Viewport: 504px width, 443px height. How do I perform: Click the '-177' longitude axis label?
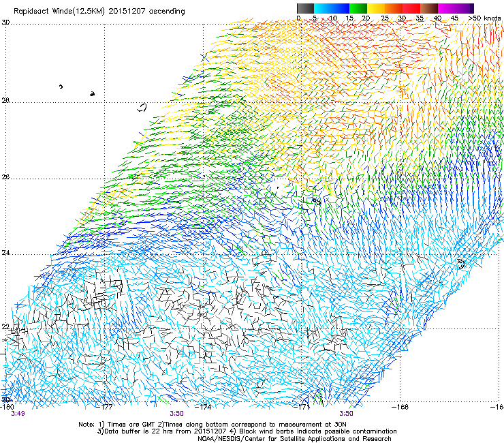(106, 407)
